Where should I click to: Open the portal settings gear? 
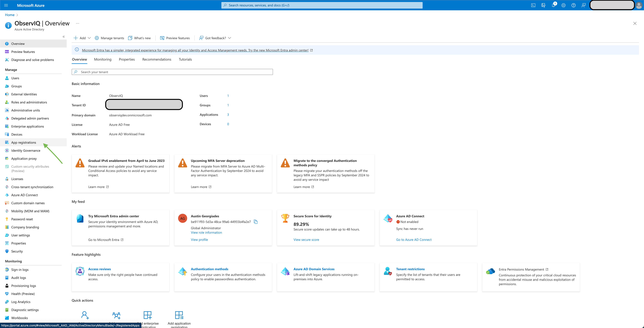click(x=563, y=5)
